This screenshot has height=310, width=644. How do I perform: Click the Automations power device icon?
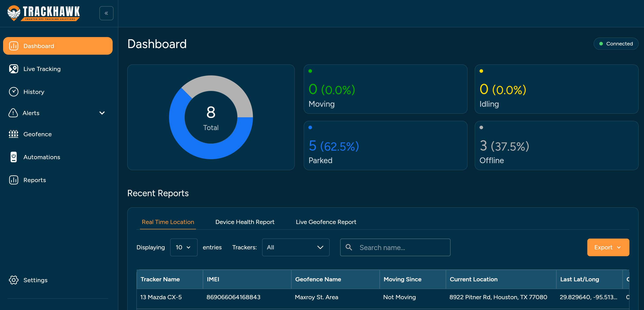[x=13, y=157]
